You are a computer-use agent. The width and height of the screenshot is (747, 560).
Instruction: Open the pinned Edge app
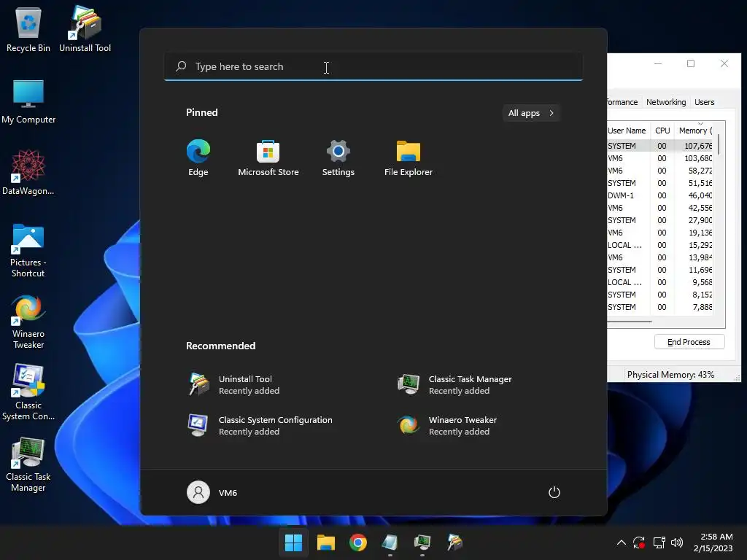[x=198, y=158]
